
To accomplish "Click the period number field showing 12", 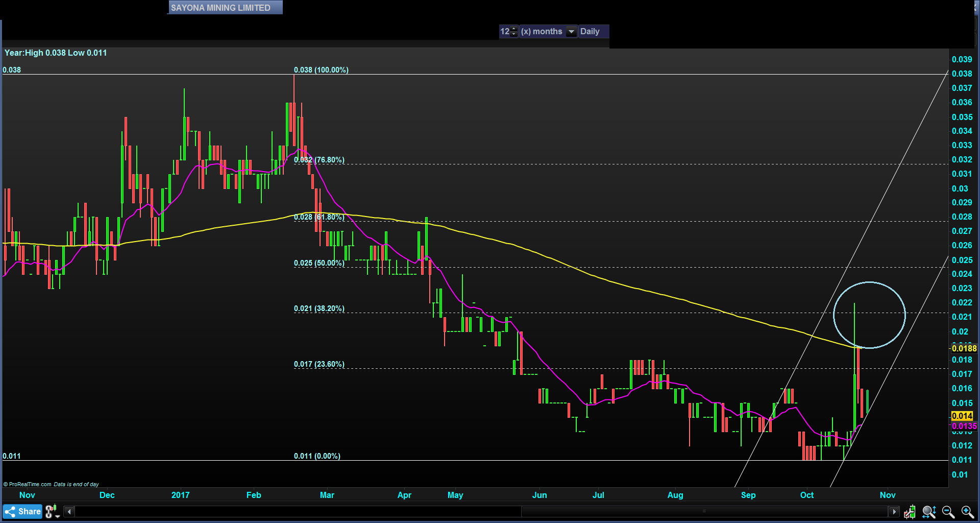I will tap(505, 32).
